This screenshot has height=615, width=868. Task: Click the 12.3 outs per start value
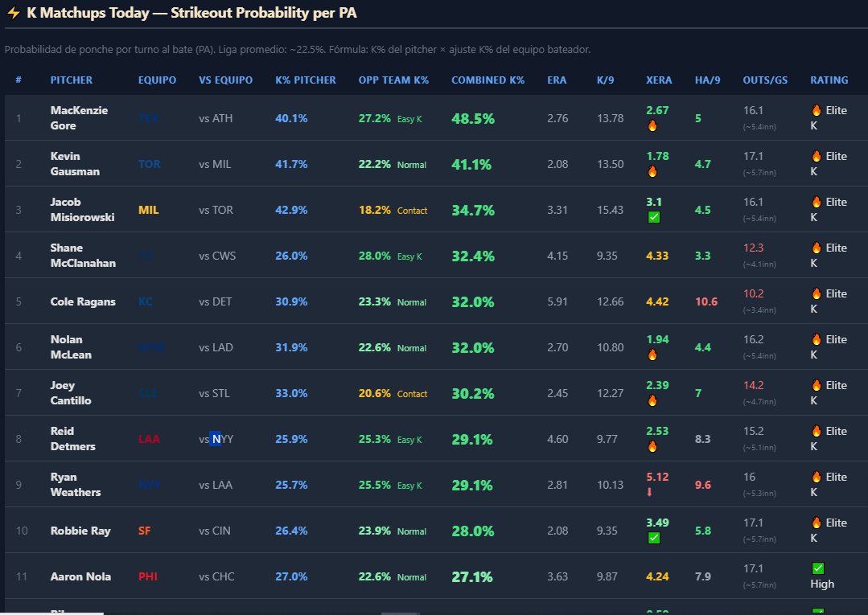pyautogui.click(x=754, y=248)
